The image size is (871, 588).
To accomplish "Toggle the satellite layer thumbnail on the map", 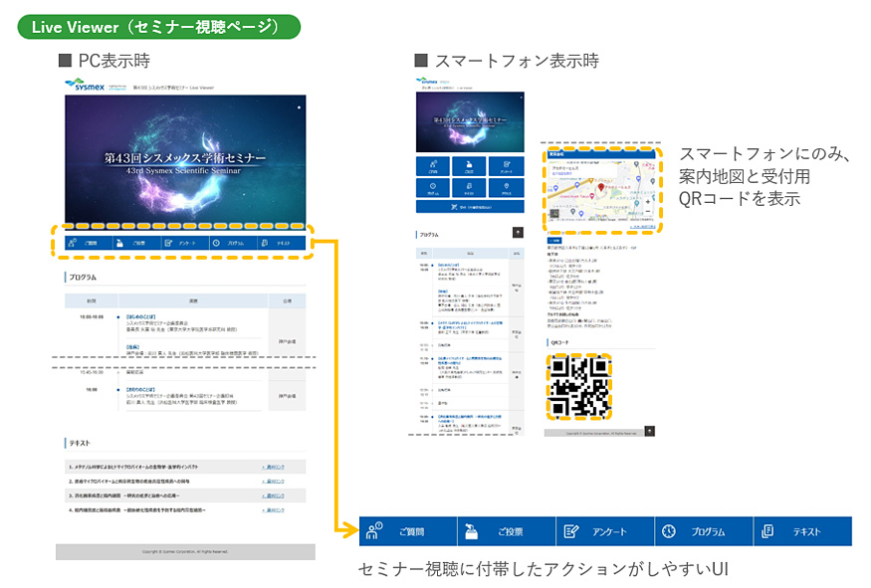I will pyautogui.click(x=554, y=213).
